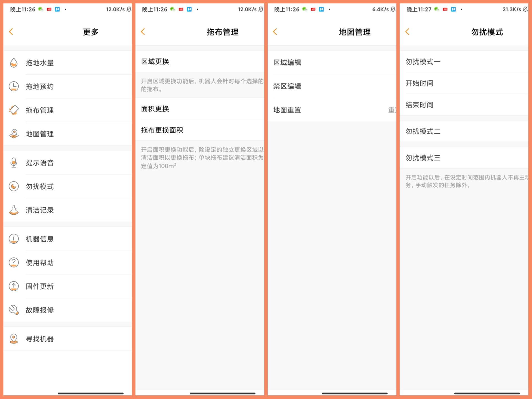532x399 pixels.
Task: Select the locate icon for 寻找机器
Action: pyautogui.click(x=13, y=339)
